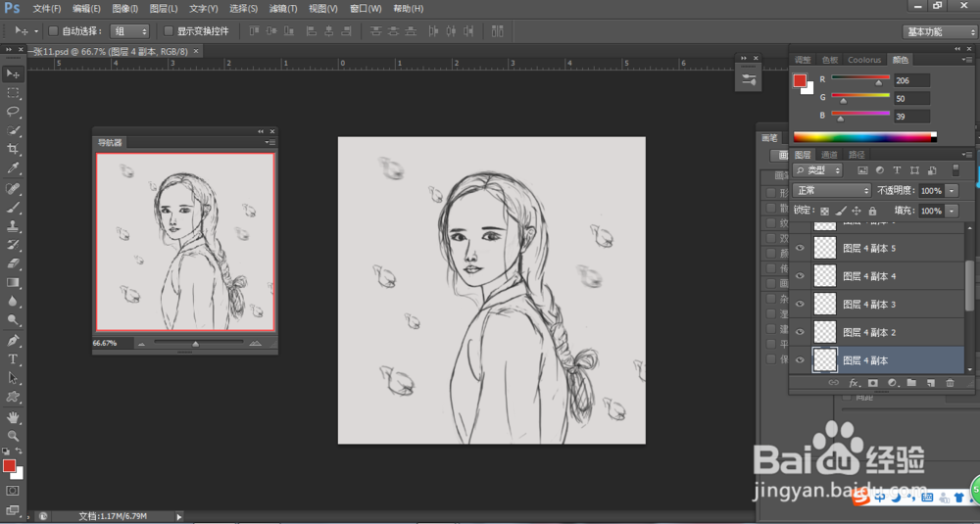Screen dimensions: 980x524
Task: Toggle Quick Mask mode icon
Action: (x=13, y=491)
